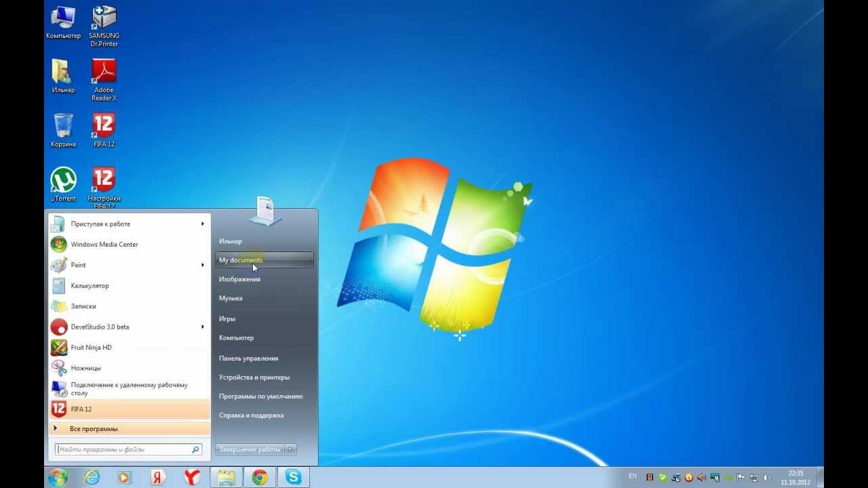Launch FIFA 12 from Start menu list

coord(129,409)
